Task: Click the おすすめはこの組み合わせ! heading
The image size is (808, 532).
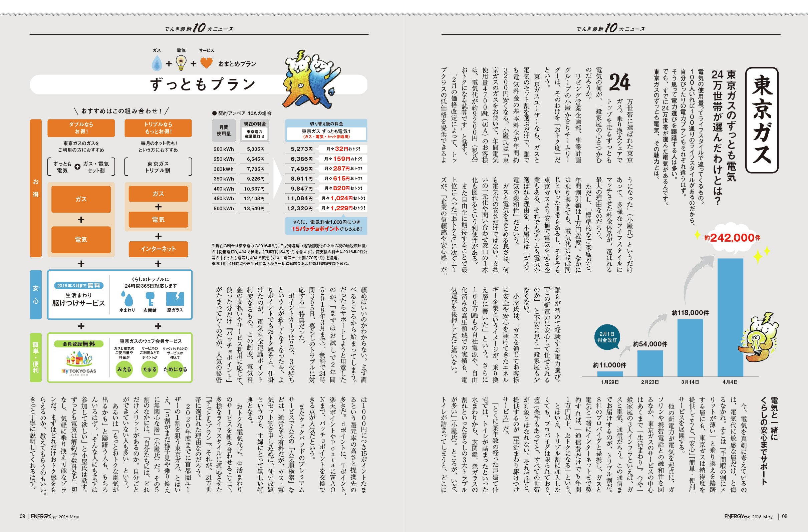Action: 121,111
